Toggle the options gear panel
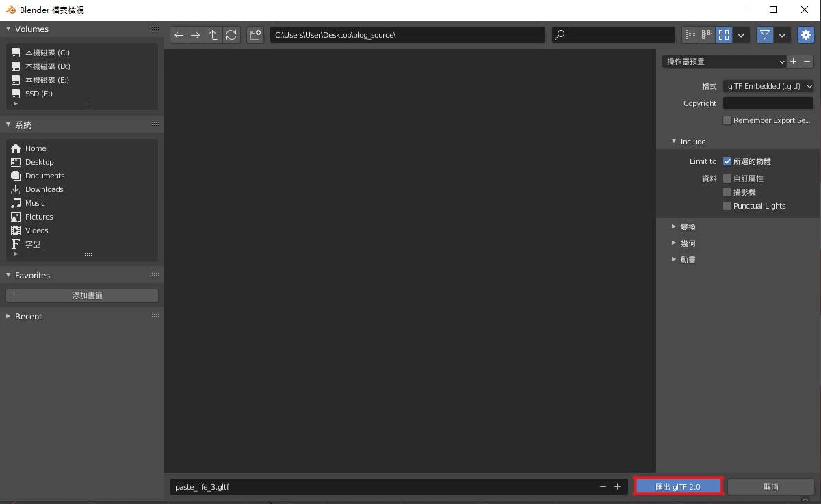Screen dimensions: 821x504 click(806, 35)
